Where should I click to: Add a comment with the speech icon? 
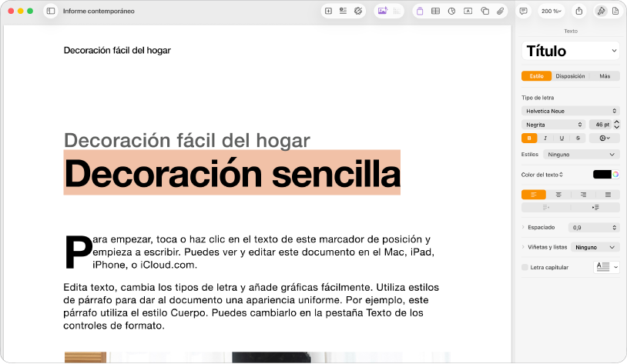click(524, 12)
